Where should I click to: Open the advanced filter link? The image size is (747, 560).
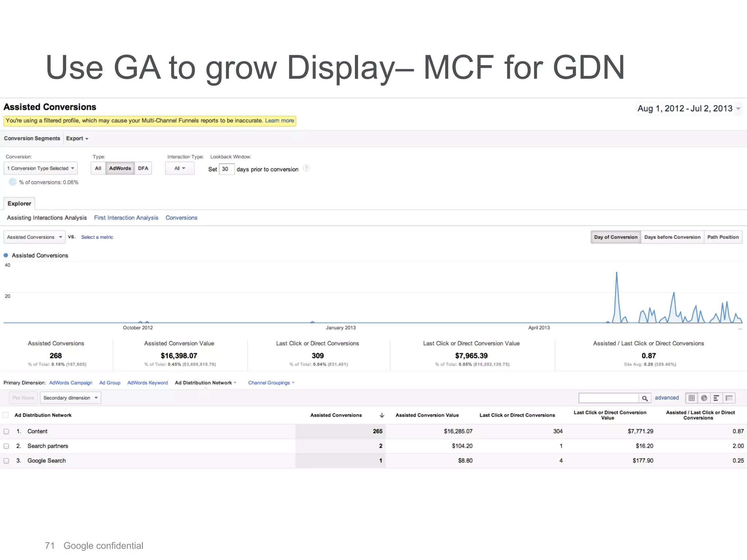click(667, 398)
